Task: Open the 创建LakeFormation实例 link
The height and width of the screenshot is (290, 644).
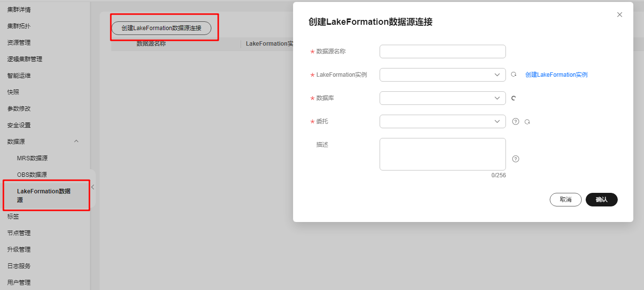Action: (x=557, y=75)
